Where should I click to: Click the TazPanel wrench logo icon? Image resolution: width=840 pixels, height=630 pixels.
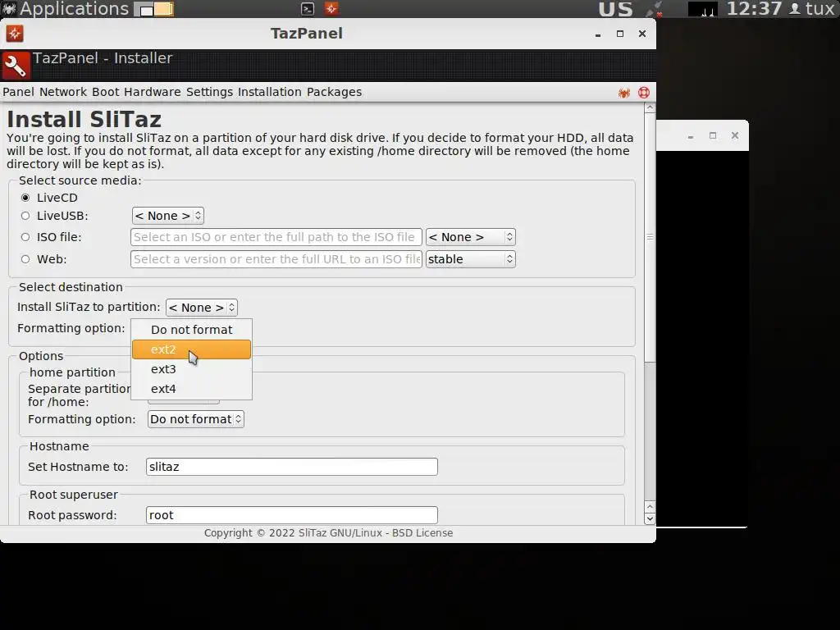[16, 66]
